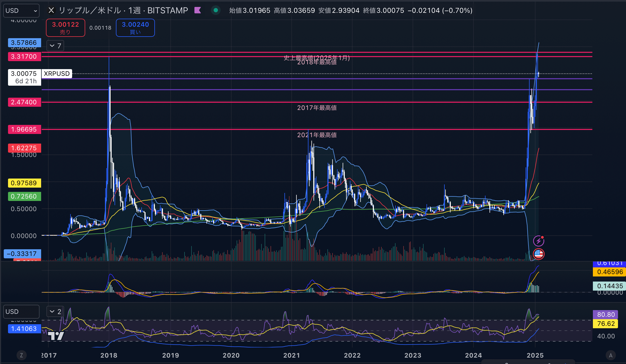This screenshot has width=626, height=364.
Task: Select the 0.97589 yellow price label
Action: 25,183
